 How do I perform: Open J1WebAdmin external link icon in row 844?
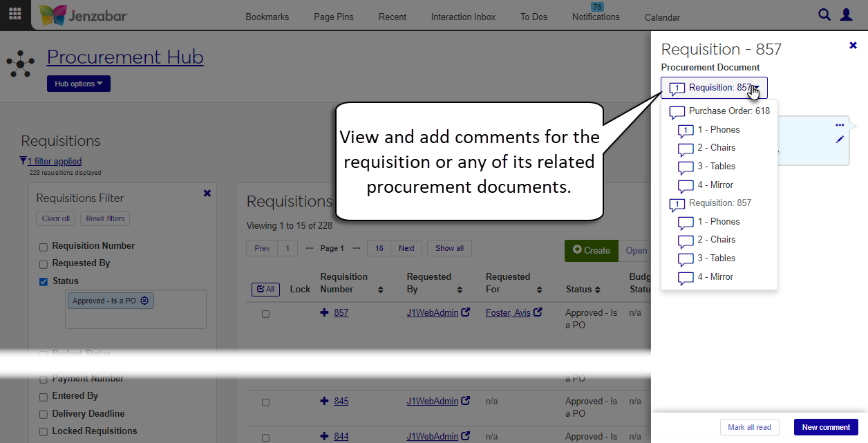pyautogui.click(x=466, y=436)
